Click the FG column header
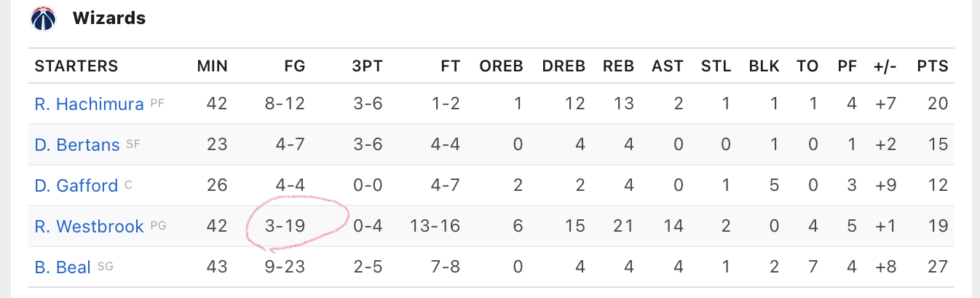 click(294, 66)
